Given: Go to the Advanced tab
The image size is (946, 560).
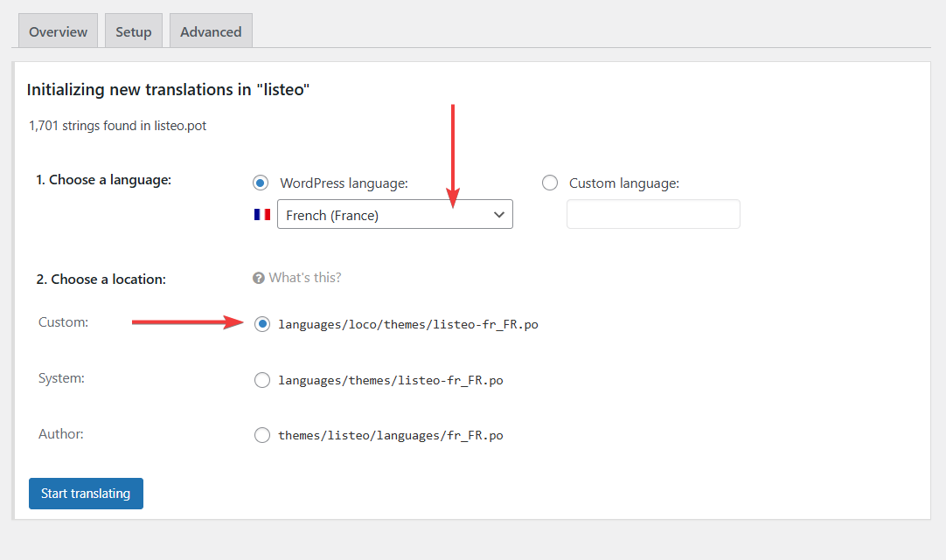Looking at the screenshot, I should 211,31.
